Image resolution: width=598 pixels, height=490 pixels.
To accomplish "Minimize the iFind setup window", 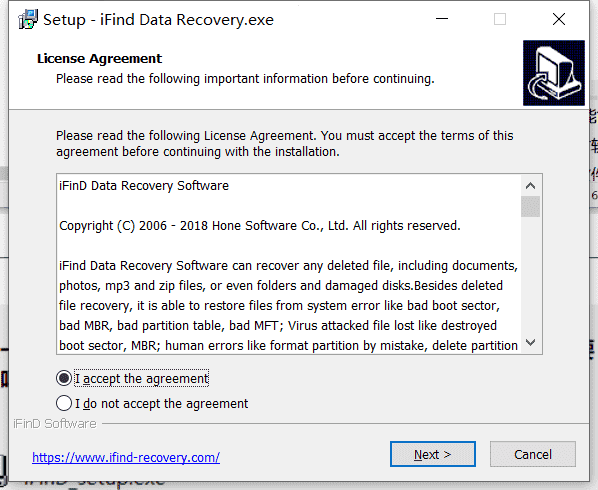I will pos(442,19).
